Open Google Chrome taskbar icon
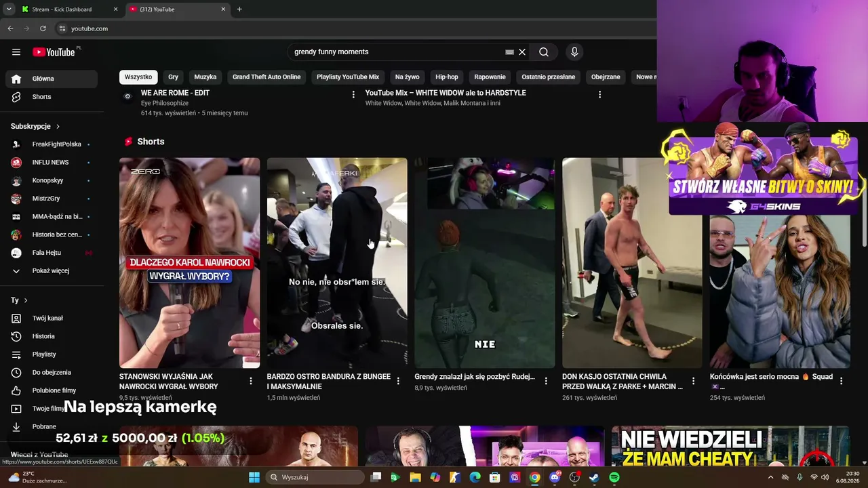Image resolution: width=868 pixels, height=488 pixels. point(535,477)
